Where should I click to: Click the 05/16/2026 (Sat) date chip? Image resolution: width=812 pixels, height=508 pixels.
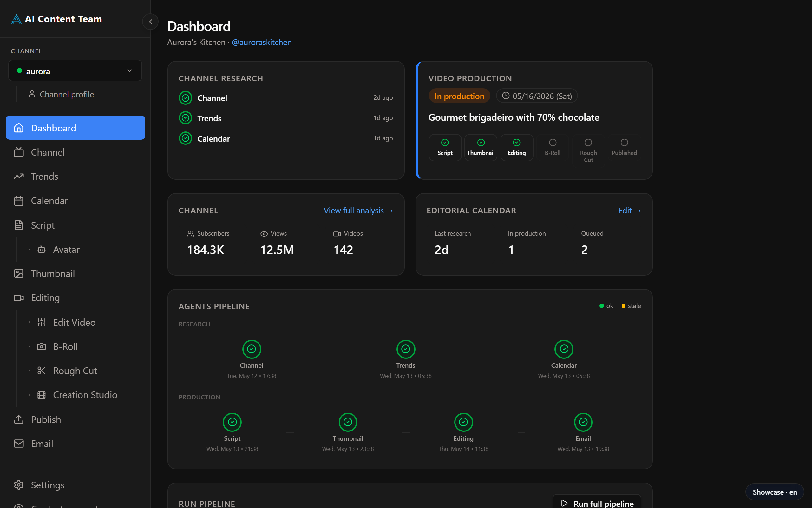click(537, 96)
